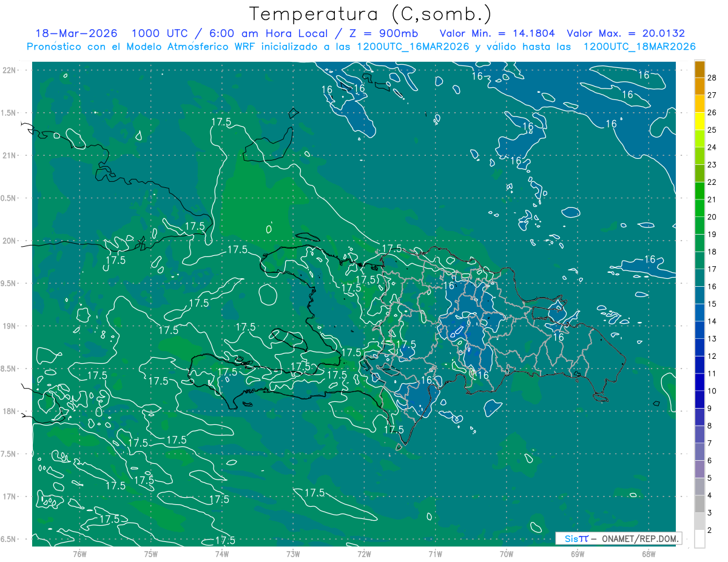The height and width of the screenshot is (562, 728).
Task: Click the "18N" latitude axis label
Action: [x=10, y=411]
